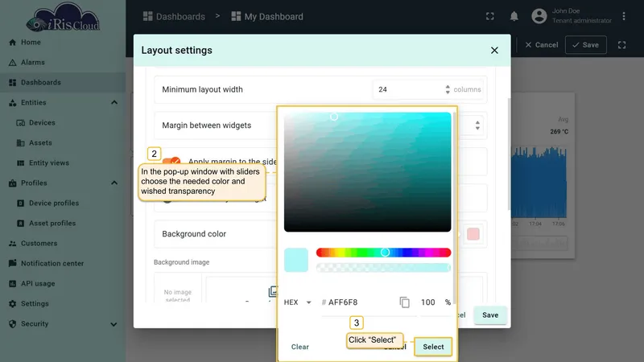The height and width of the screenshot is (362, 644).
Task: Click Save in Layout settings dialog
Action: tap(490, 315)
